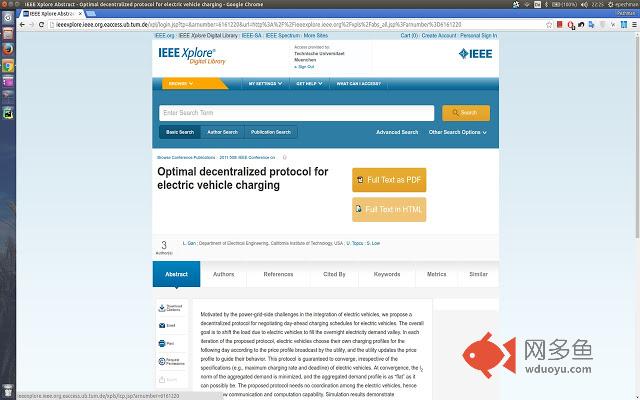Expand the My Settings dropdown
Viewport: 640px width, 400px height.
pos(265,83)
